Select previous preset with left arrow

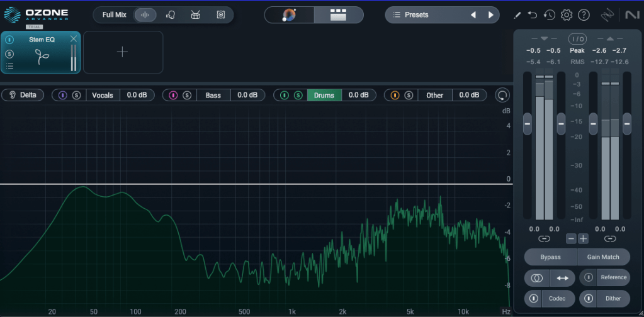tap(473, 14)
